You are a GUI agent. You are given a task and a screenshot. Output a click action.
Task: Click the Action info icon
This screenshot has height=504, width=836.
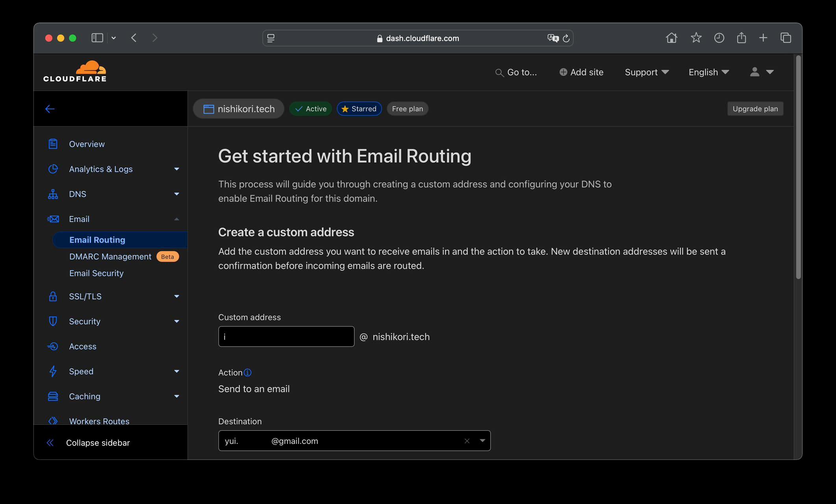(247, 372)
